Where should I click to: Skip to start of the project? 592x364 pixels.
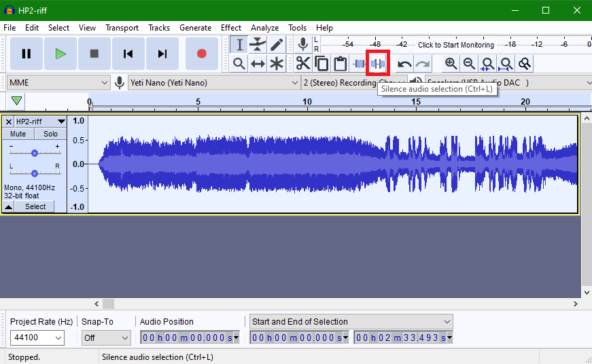[128, 54]
